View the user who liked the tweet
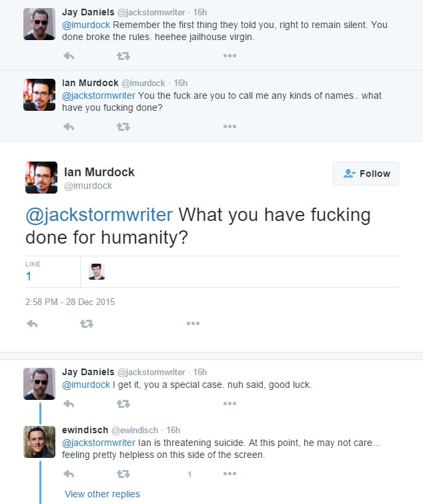The height and width of the screenshot is (504, 423). pyautogui.click(x=97, y=272)
